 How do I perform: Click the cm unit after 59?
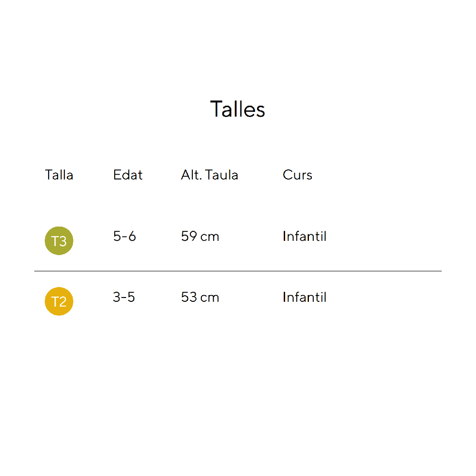[210, 237]
